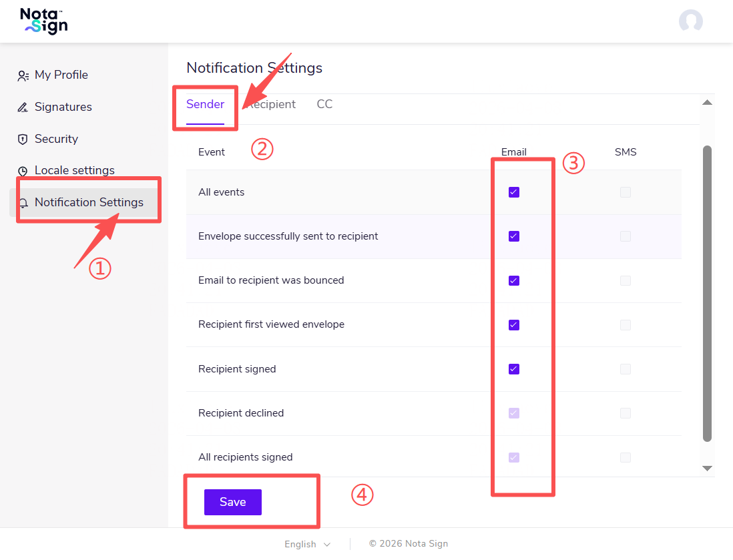
Task: Click the Locale settings clock icon
Action: point(23,171)
